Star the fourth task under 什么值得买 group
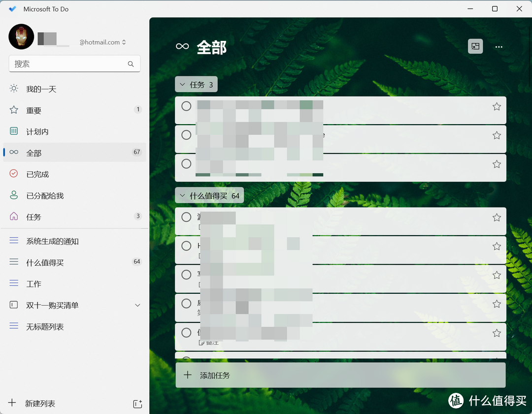This screenshot has width=532, height=414. [497, 304]
